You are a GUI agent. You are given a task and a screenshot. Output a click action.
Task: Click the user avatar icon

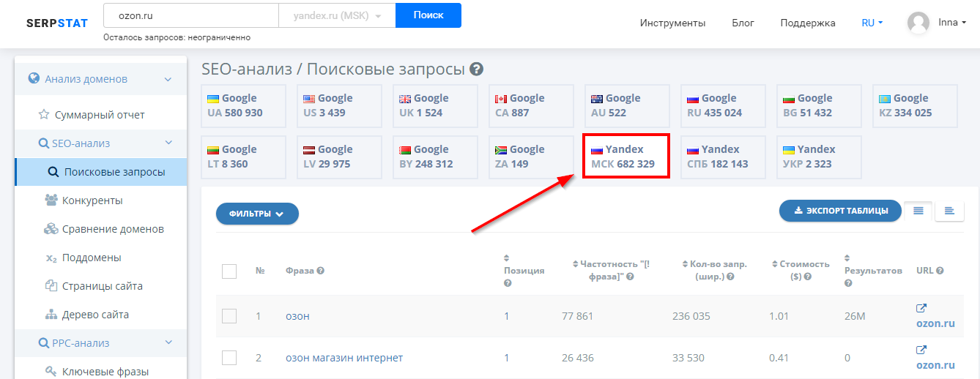918,23
